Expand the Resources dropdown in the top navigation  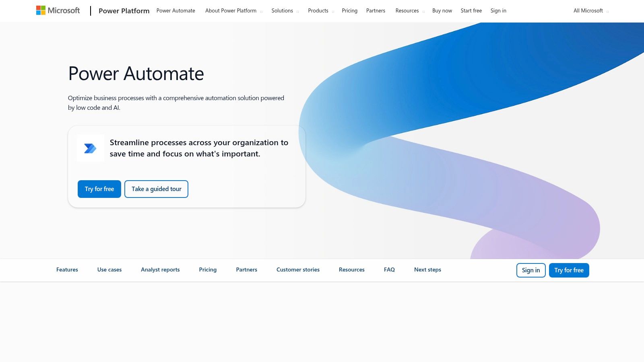pyautogui.click(x=410, y=11)
